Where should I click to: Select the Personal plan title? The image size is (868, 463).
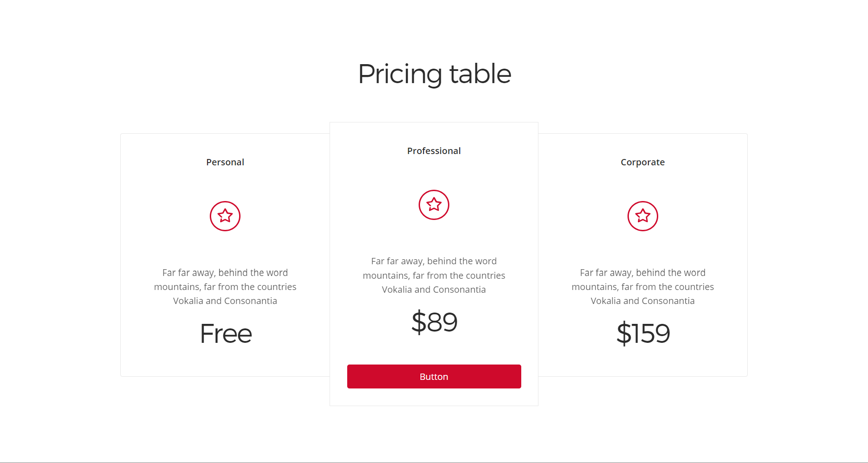225,162
